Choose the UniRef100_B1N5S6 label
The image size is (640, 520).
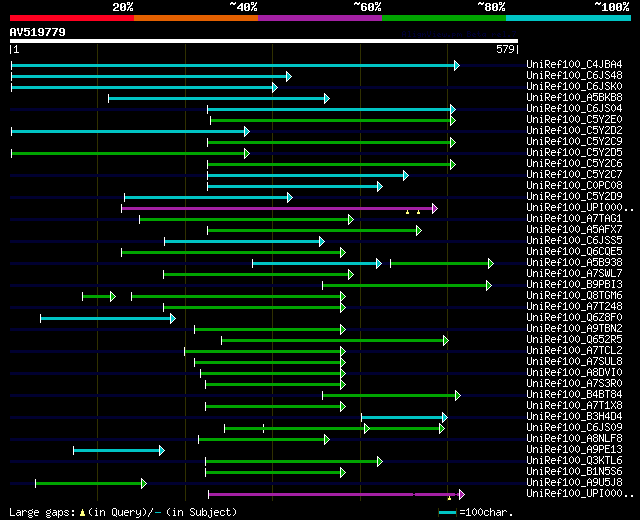pyautogui.click(x=574, y=472)
